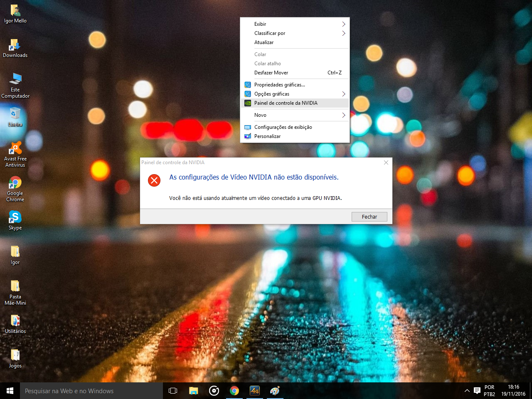Open the Windows Start menu
This screenshot has width=532, height=399.
10,391
